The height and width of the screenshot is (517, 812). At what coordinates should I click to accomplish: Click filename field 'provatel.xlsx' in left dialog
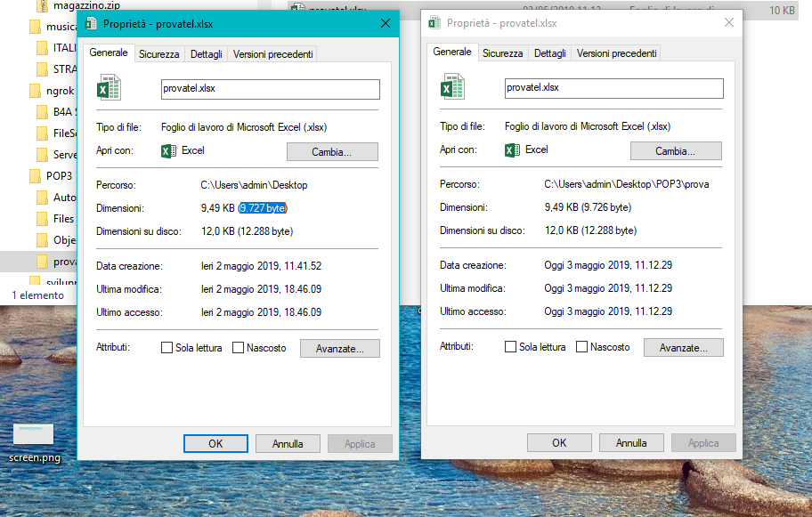(271, 89)
